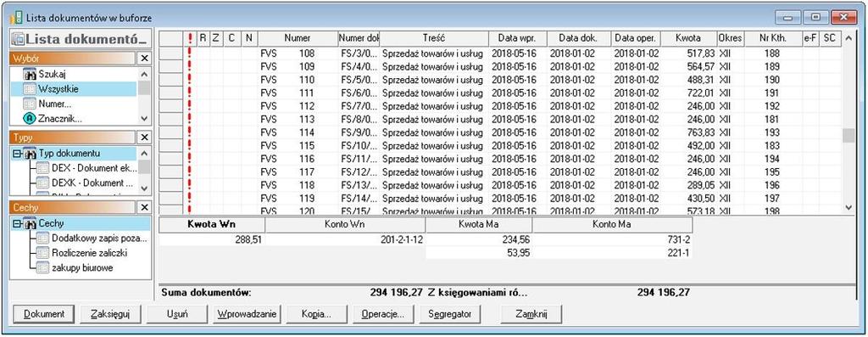Click the Szukaj binoculars icon
Viewport: 868px width, 337px height.
tap(30, 74)
